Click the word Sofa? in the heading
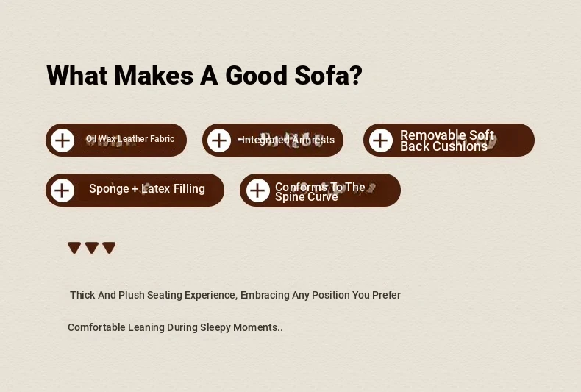This screenshot has width=581, height=392. [328, 75]
